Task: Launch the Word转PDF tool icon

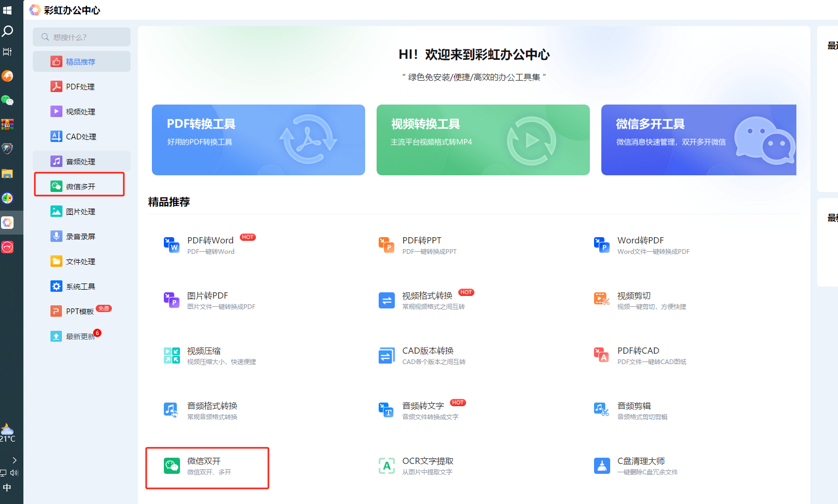Action: point(602,245)
